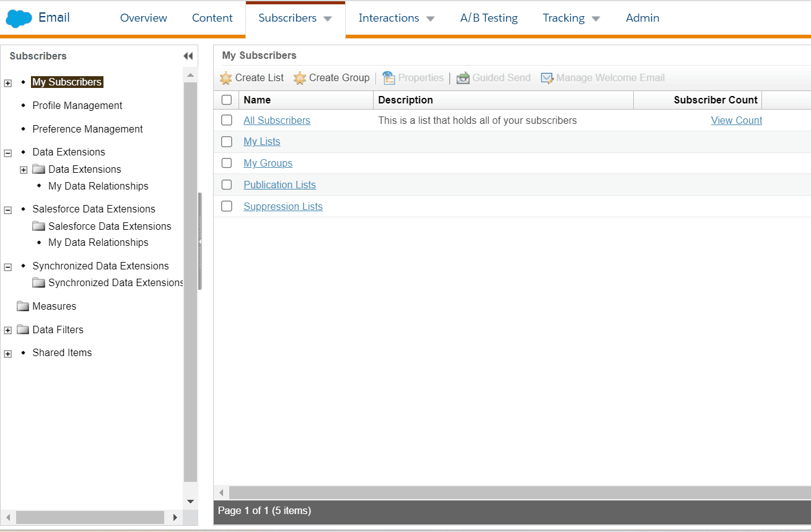The image size is (811, 532).
Task: Open Guided Send
Action: pos(493,77)
